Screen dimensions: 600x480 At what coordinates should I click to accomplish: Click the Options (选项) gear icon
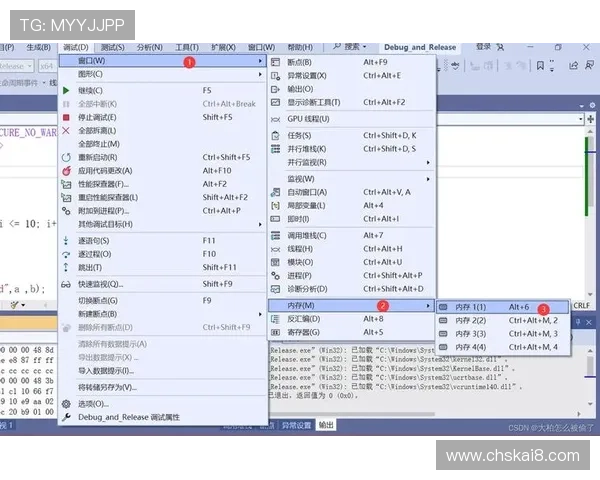pyautogui.click(x=66, y=404)
